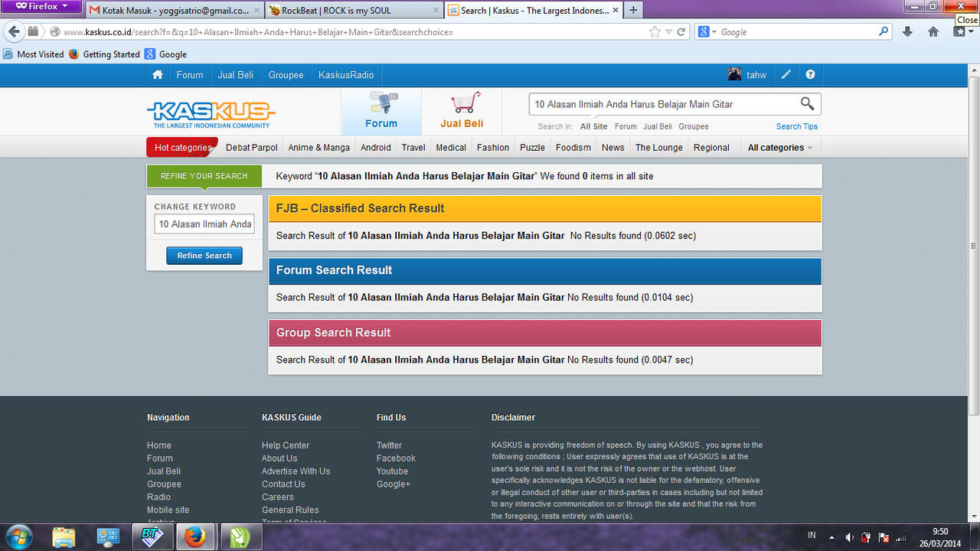The width and height of the screenshot is (980, 551).
Task: Click the Firefox taskbar icon
Action: pyautogui.click(x=195, y=537)
